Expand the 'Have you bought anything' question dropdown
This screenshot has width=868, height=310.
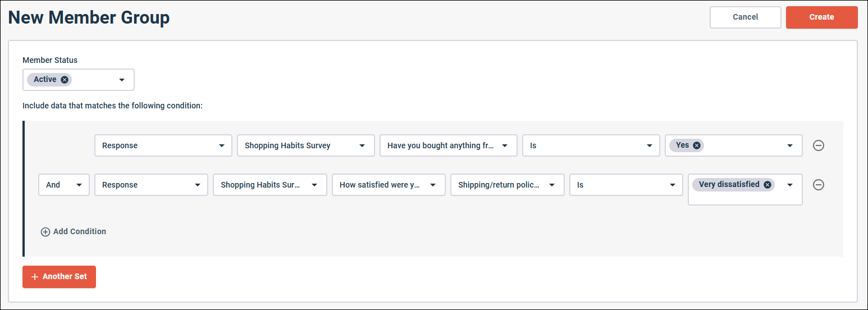(506, 145)
